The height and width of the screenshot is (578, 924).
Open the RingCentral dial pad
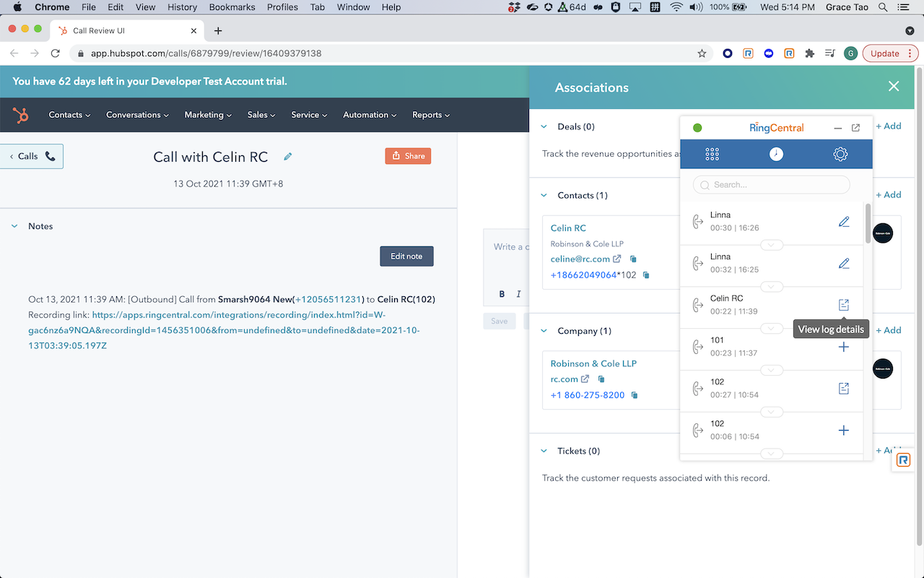(712, 154)
